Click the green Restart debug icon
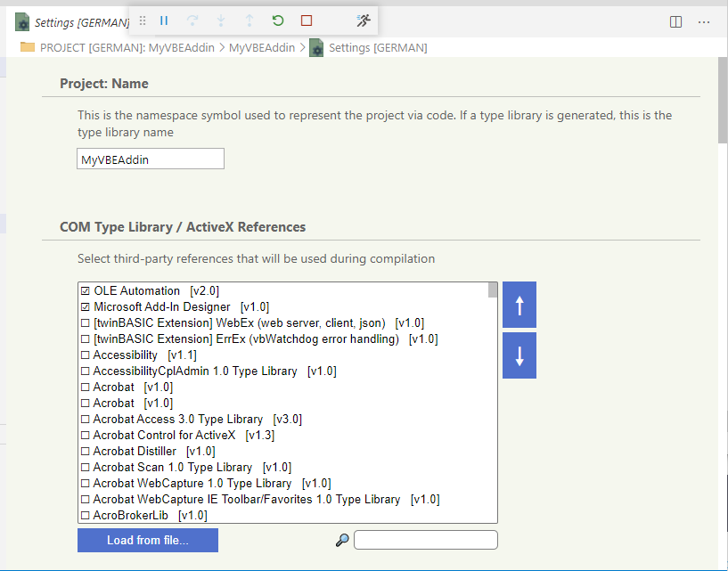The width and height of the screenshot is (728, 571). [x=278, y=20]
